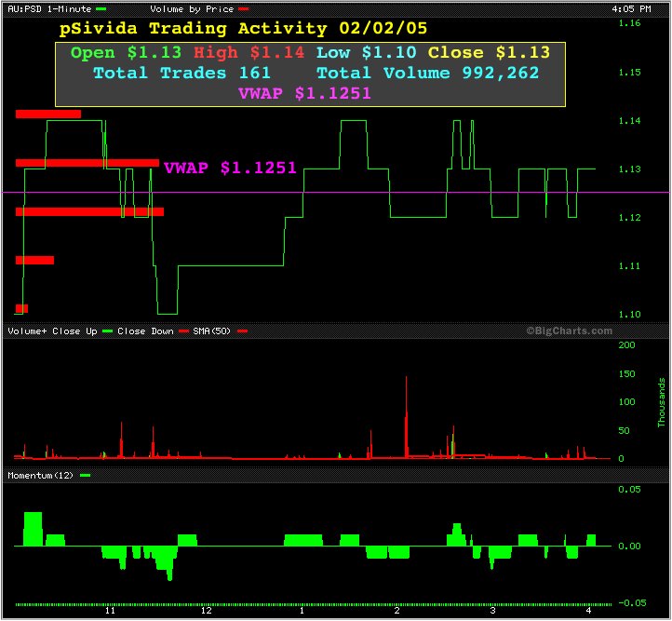This screenshot has width=672, height=621.
Task: Click the 1.13 price axis label
Action: (x=629, y=169)
